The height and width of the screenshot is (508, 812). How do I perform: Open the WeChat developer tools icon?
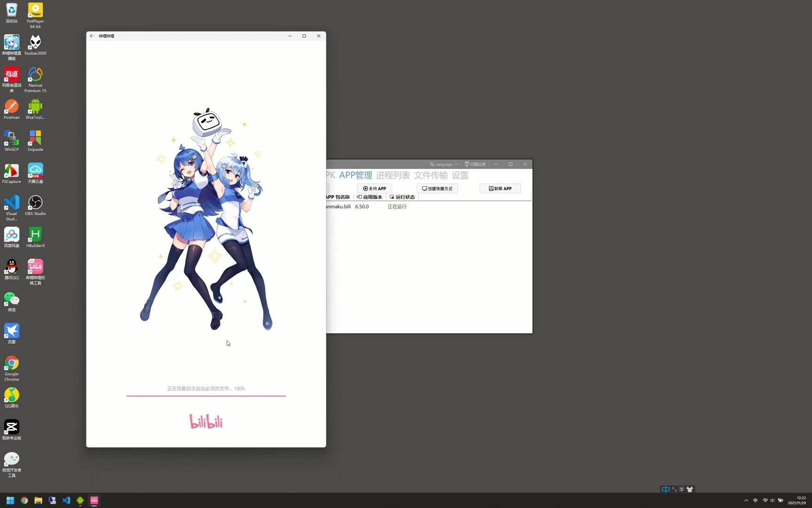(x=12, y=465)
